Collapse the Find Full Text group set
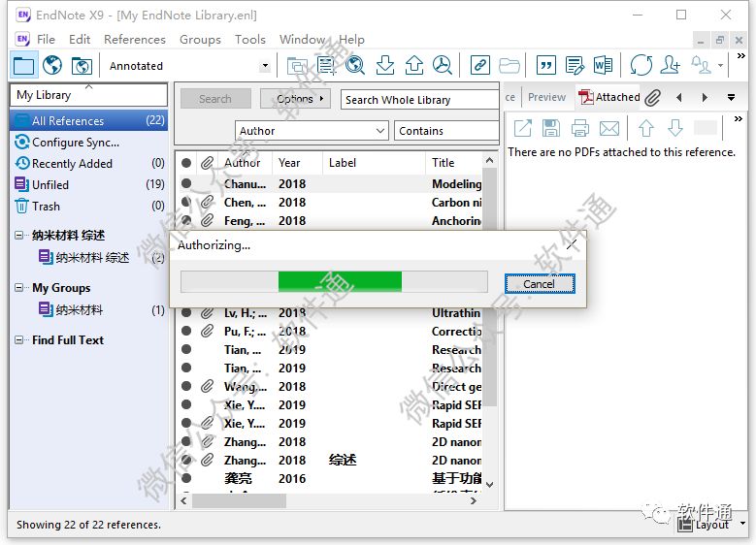 (x=18, y=339)
